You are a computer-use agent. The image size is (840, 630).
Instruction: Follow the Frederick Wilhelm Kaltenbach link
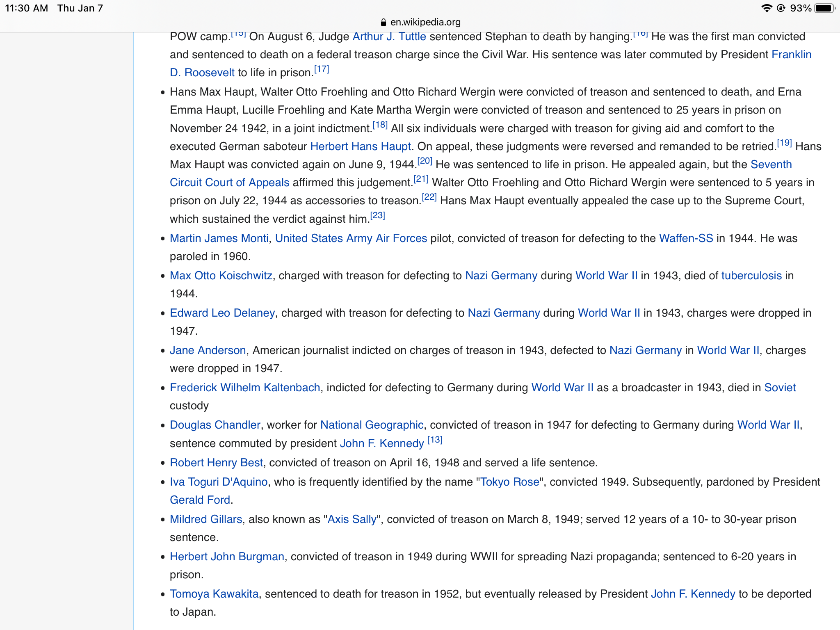coord(245,388)
